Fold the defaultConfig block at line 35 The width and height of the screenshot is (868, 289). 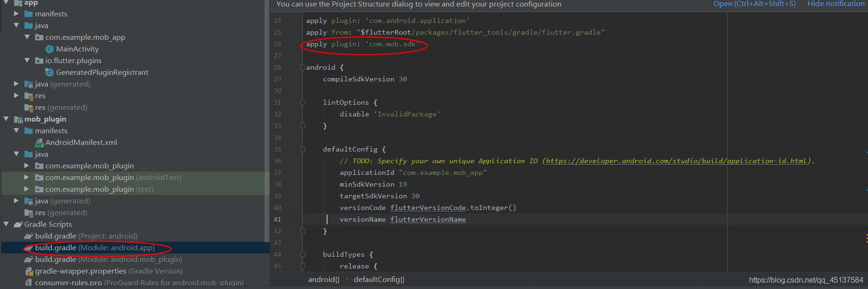pyautogui.click(x=302, y=149)
